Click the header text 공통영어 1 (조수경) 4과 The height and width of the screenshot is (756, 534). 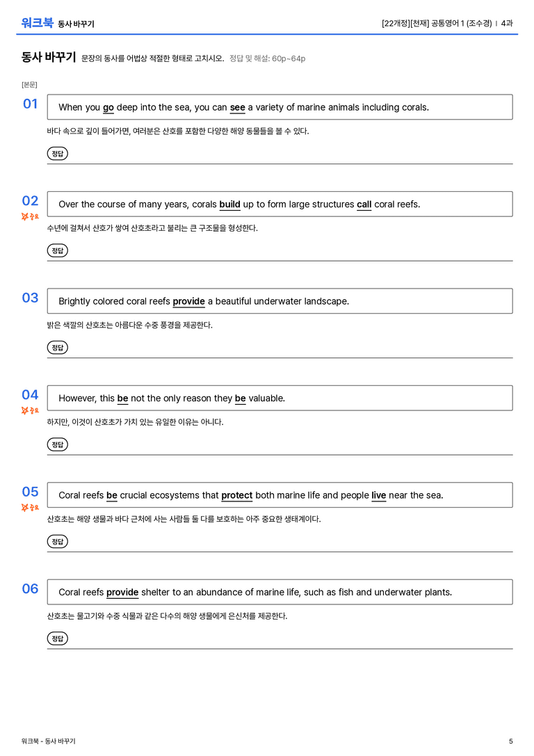[x=472, y=23]
